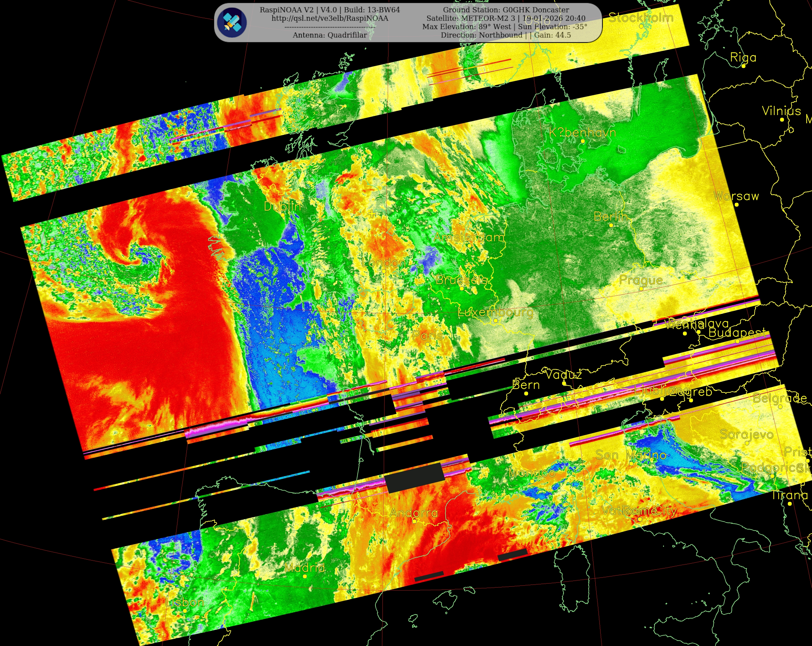Click the large dark grey dropout rectangle
This screenshot has height=646, width=812.
(415, 478)
